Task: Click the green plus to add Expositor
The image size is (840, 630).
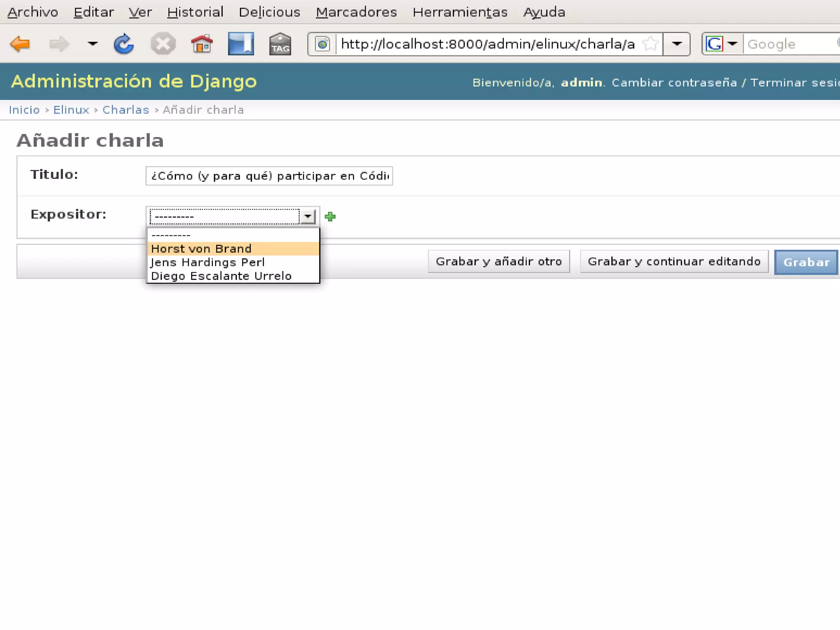Action: (x=330, y=217)
